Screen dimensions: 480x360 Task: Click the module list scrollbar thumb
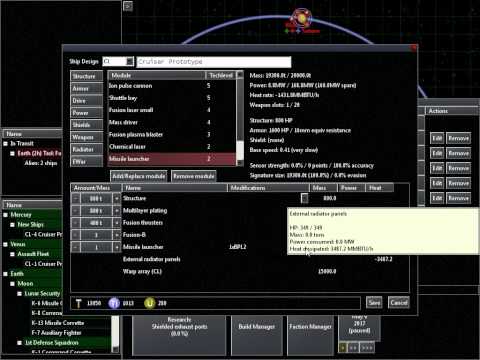pyautogui.click(x=240, y=149)
